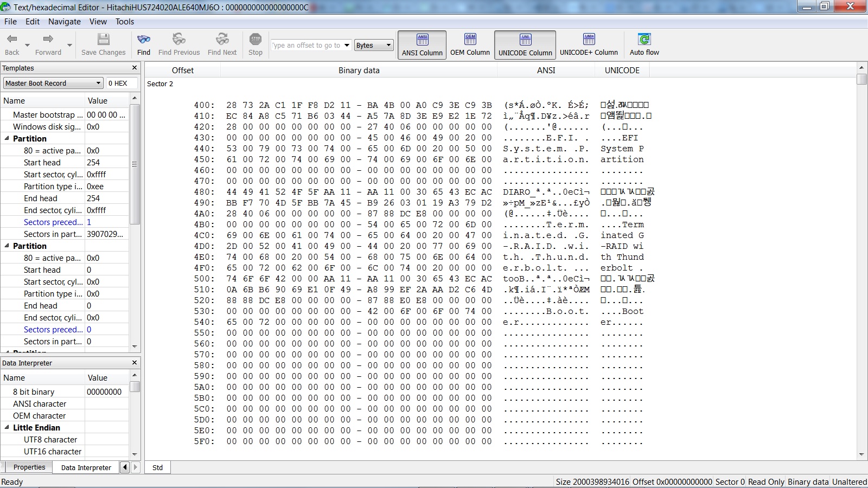Click the Sectors preceding link valued 1
This screenshot has width=868, height=488.
pos(53,222)
